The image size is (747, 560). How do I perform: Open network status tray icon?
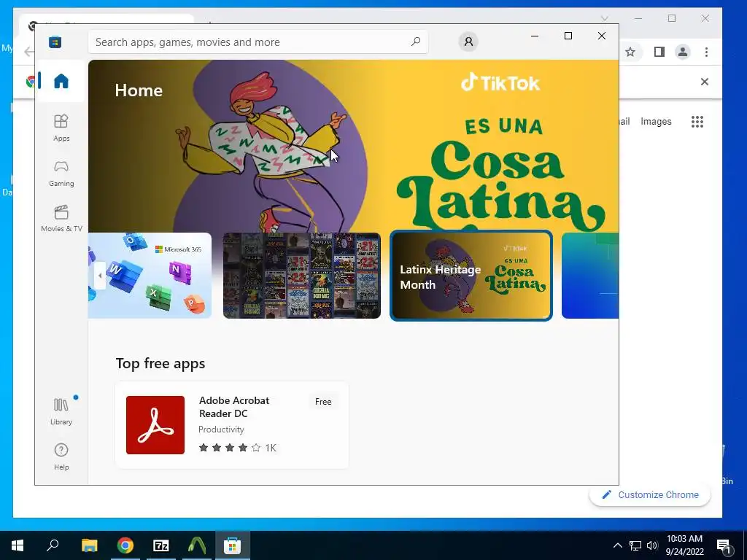point(635,545)
